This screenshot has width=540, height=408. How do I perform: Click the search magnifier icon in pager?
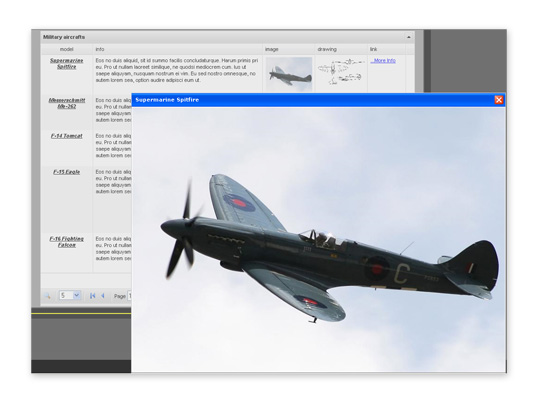point(48,296)
